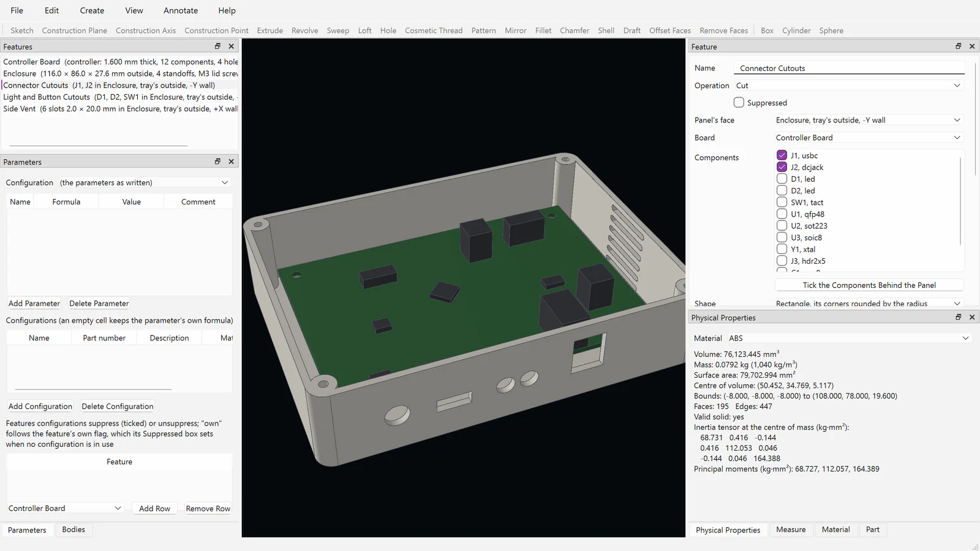Viewport: 980px width, 551px height.
Task: Open the Configuration dropdown in Parameters
Action: coord(145,182)
